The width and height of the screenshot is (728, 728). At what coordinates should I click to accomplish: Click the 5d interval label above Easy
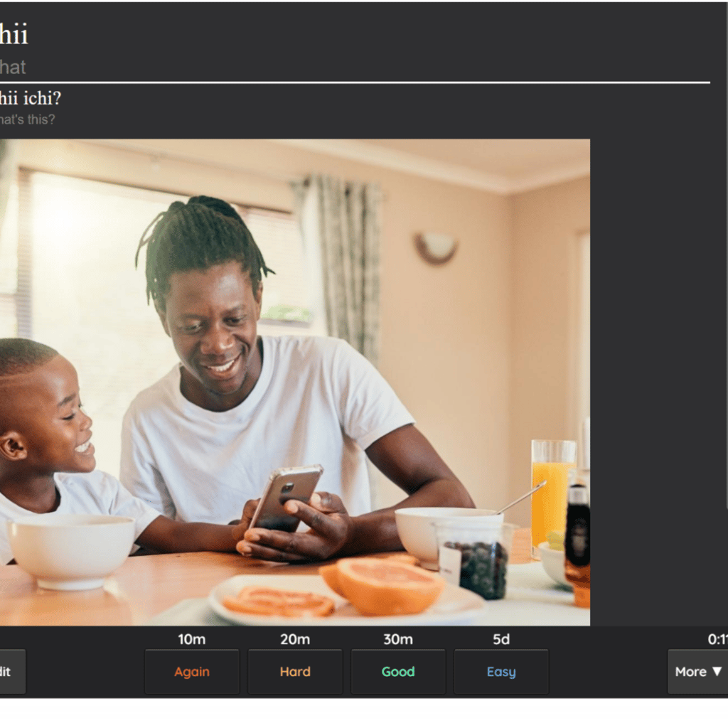(501, 639)
